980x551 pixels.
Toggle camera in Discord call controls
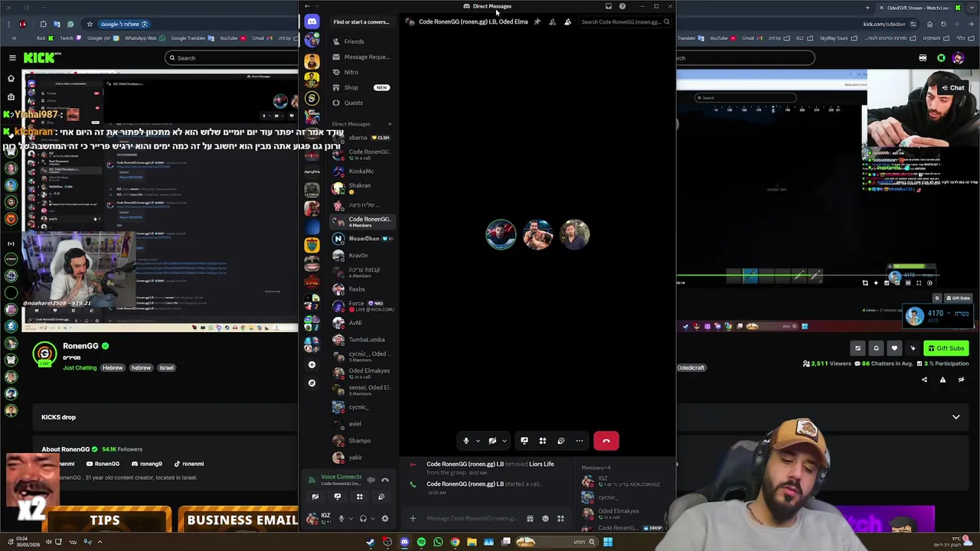pos(492,441)
